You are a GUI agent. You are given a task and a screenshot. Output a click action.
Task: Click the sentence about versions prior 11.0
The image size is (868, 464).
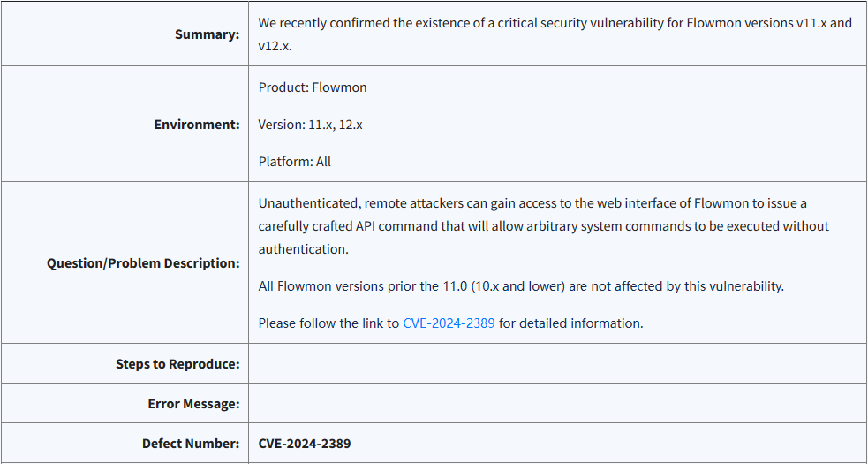[522, 286]
